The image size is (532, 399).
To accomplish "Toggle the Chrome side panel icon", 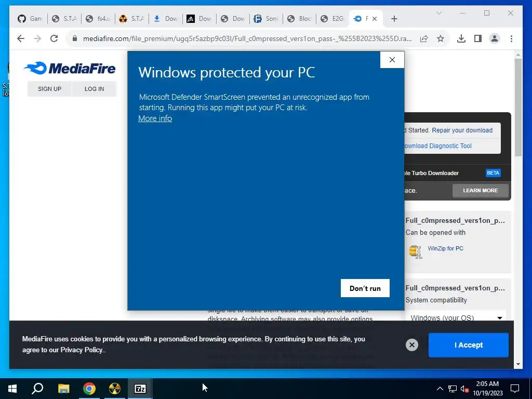I will coord(478,38).
